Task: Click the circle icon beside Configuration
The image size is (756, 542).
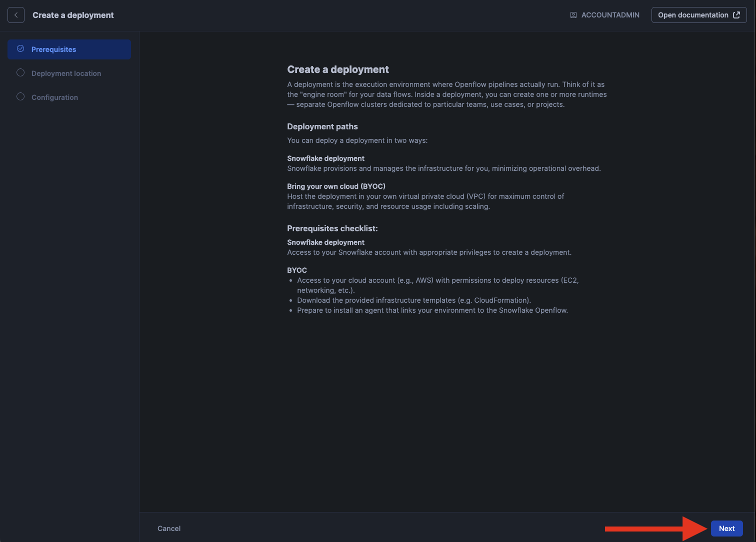Action: (20, 97)
